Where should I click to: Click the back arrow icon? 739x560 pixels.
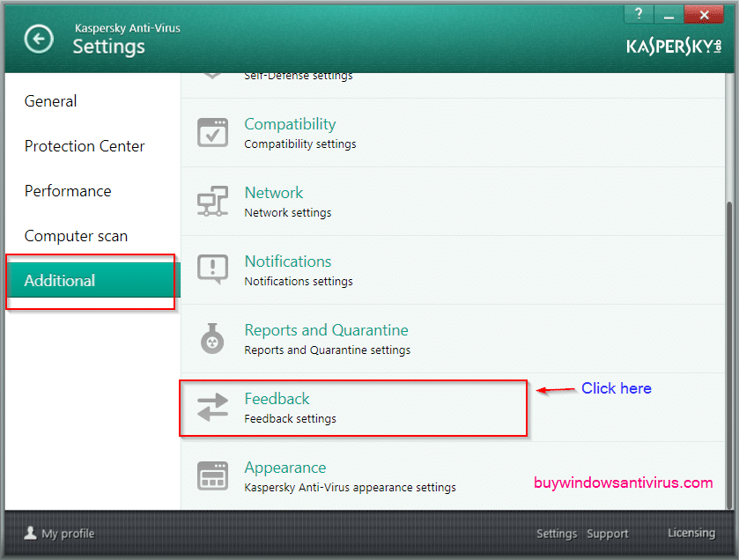click(38, 39)
